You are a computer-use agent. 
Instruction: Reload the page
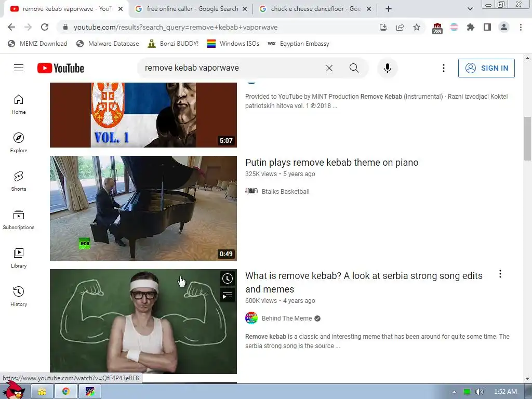[x=45, y=27]
